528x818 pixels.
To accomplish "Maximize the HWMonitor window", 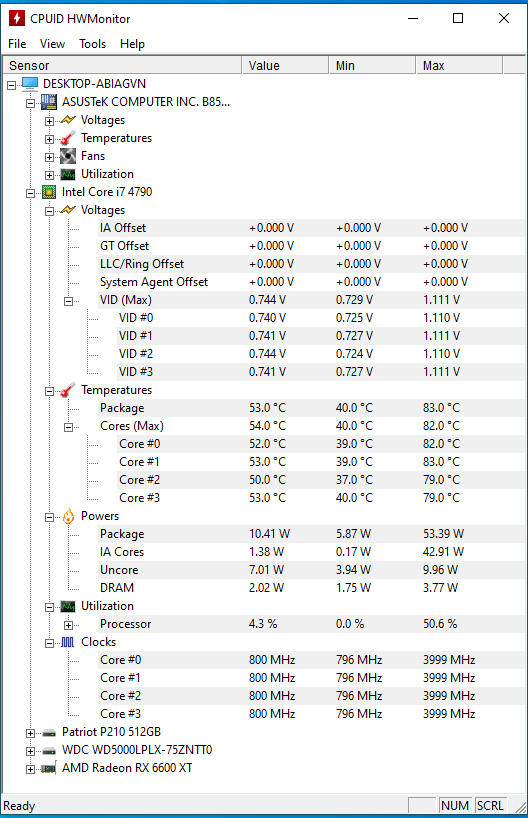I will (x=458, y=18).
